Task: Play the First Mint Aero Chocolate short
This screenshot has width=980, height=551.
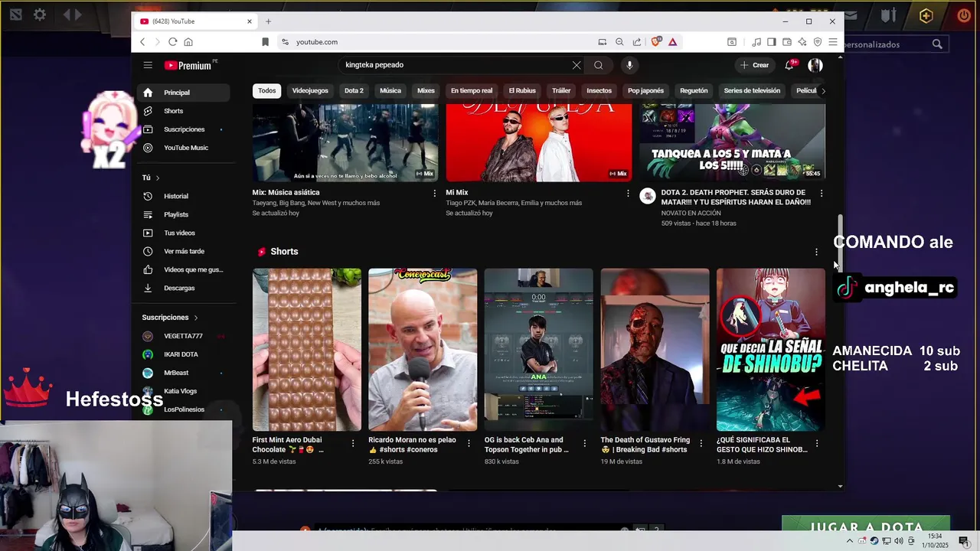Action: 307,350
